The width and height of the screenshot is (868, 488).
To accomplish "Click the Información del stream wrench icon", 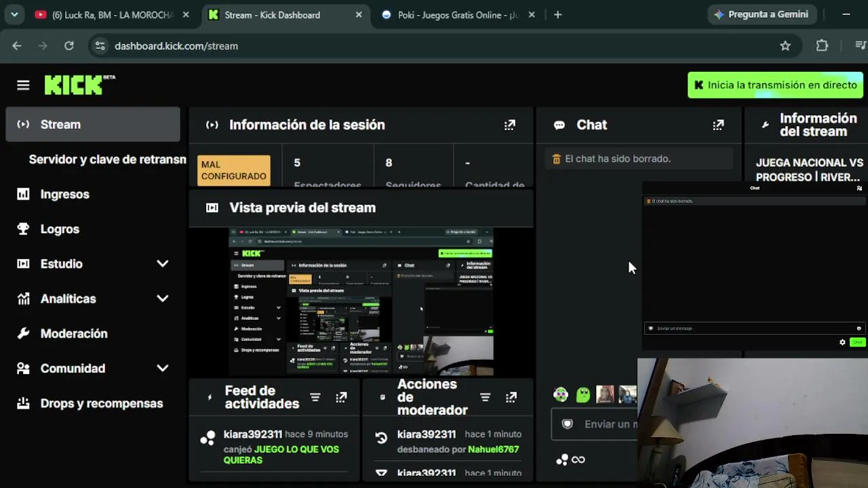I will point(766,125).
